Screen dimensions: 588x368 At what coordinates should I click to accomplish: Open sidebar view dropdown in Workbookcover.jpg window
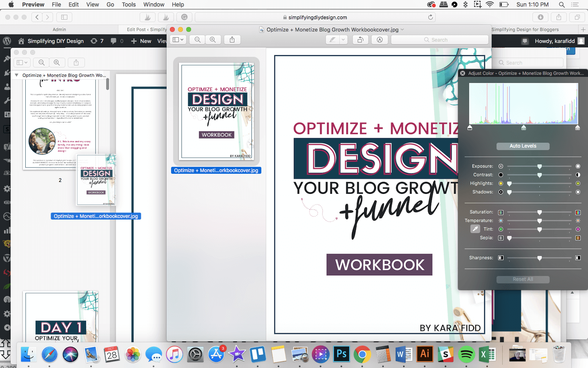[178, 40]
